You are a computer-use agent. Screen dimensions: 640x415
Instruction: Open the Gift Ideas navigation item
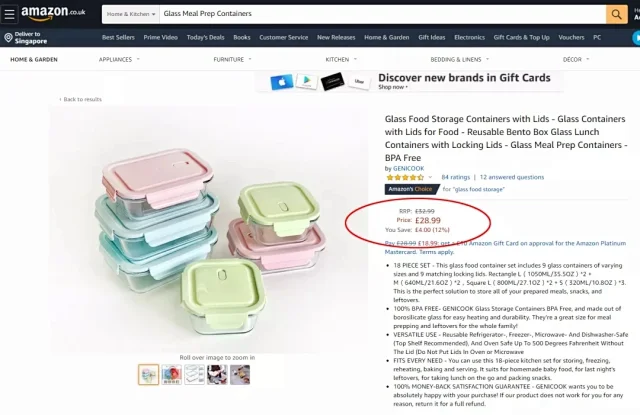tap(431, 38)
